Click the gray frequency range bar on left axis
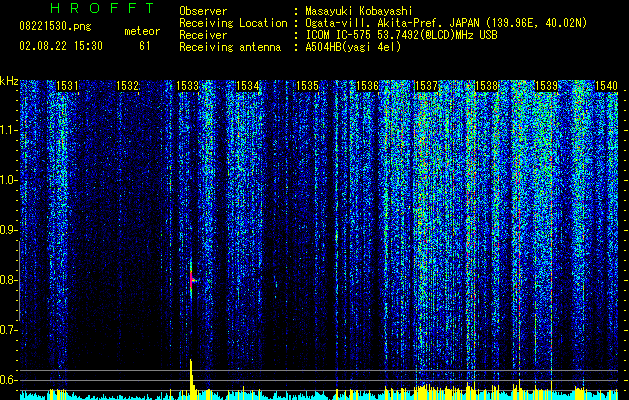 pyautogui.click(x=19, y=281)
